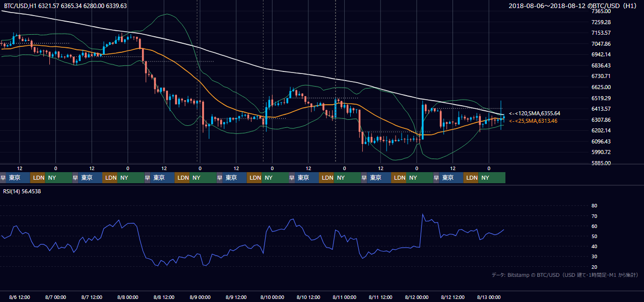Select the 8/9 12:00 date label
The height and width of the screenshot is (302, 644).
(236, 297)
